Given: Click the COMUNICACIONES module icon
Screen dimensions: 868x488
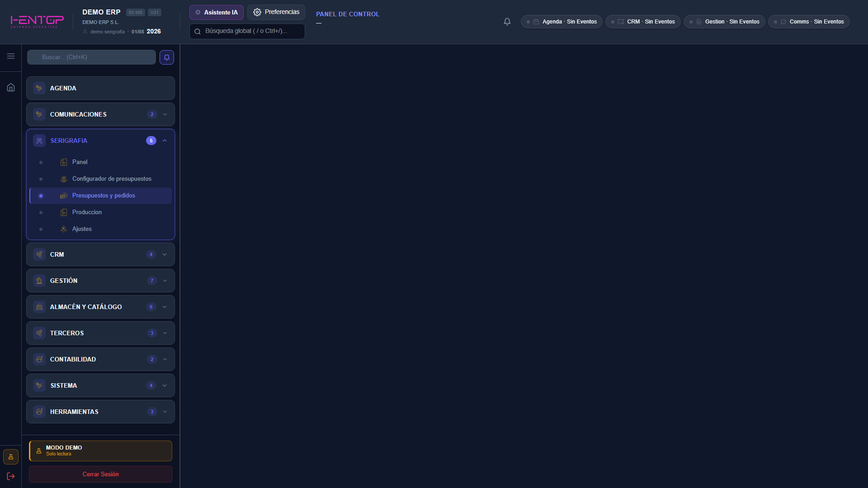Looking at the screenshot, I should coord(39,114).
